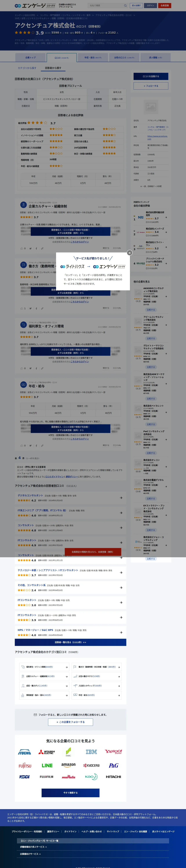The height and width of the screenshot is (868, 186).
Task: Open the Fujifilm logo
Action: point(47,777)
